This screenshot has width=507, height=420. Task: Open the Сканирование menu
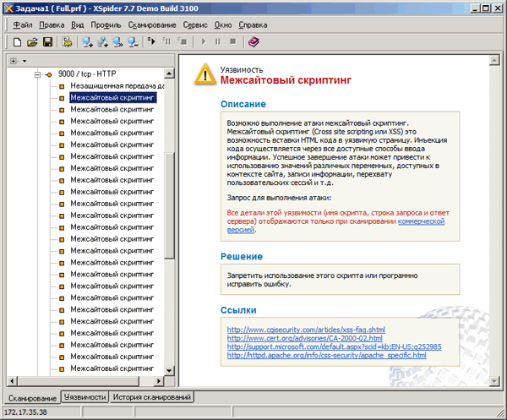[x=152, y=25]
